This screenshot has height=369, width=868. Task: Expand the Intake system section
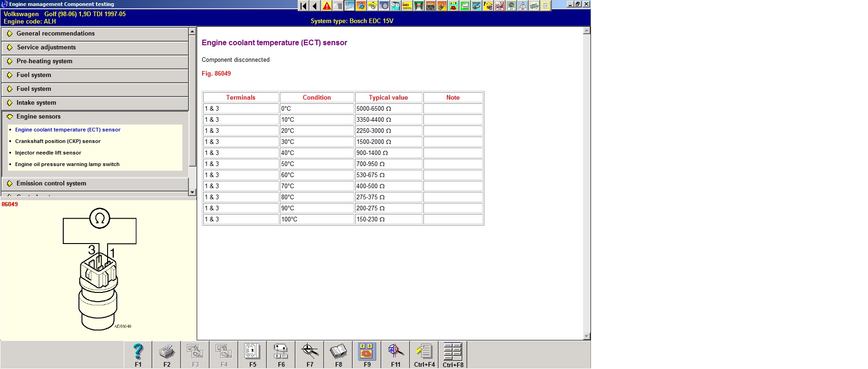pyautogui.click(x=36, y=103)
